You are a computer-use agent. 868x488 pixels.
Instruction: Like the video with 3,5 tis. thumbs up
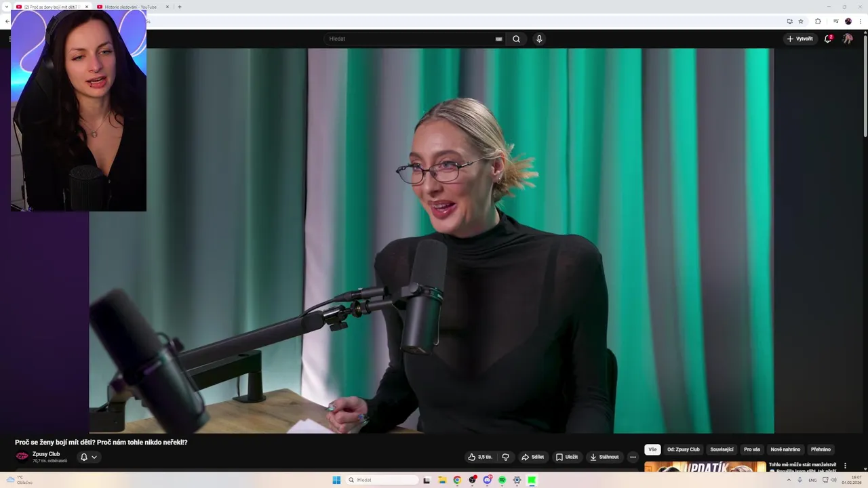click(480, 457)
